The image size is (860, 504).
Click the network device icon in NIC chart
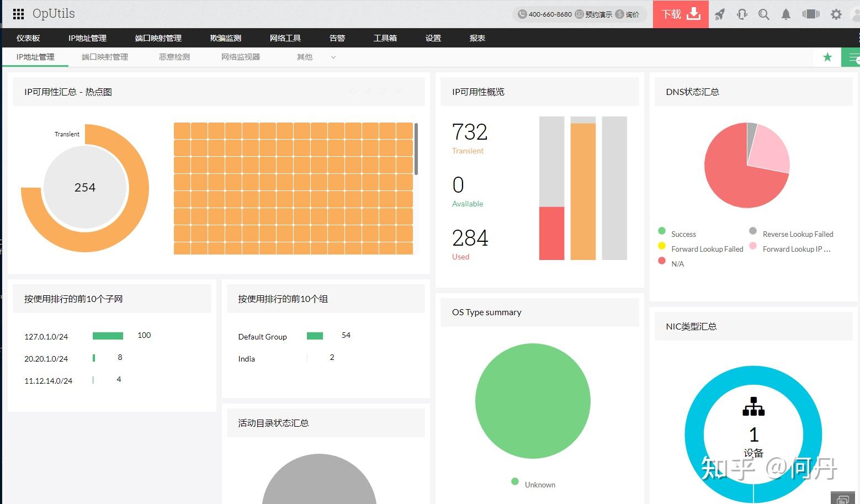(x=753, y=407)
